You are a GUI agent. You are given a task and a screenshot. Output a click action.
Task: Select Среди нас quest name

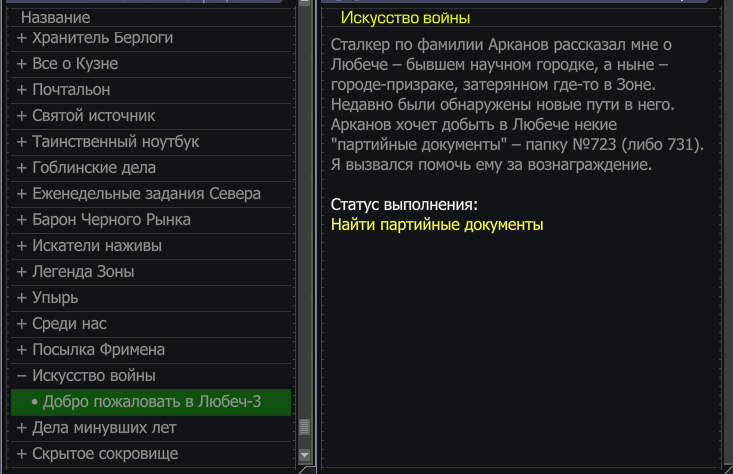(x=69, y=324)
